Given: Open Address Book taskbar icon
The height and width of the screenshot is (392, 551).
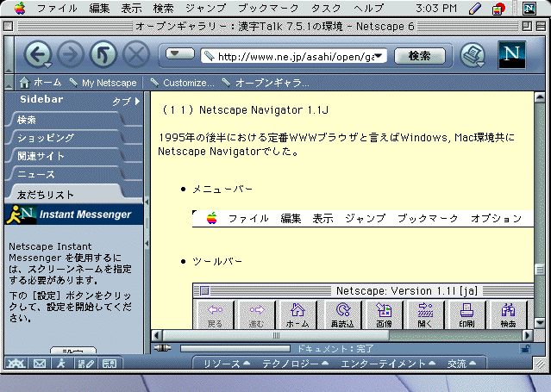Looking at the screenshot, I should click(110, 364).
